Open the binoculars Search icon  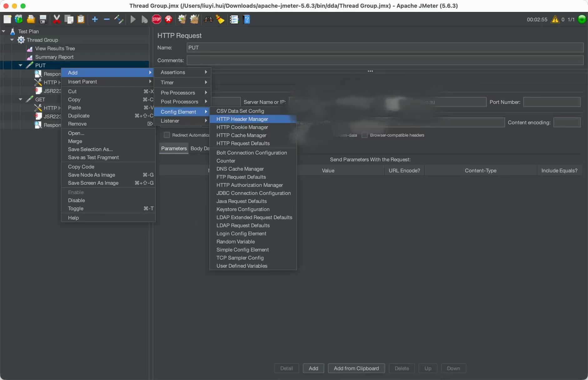pyautogui.click(x=208, y=19)
